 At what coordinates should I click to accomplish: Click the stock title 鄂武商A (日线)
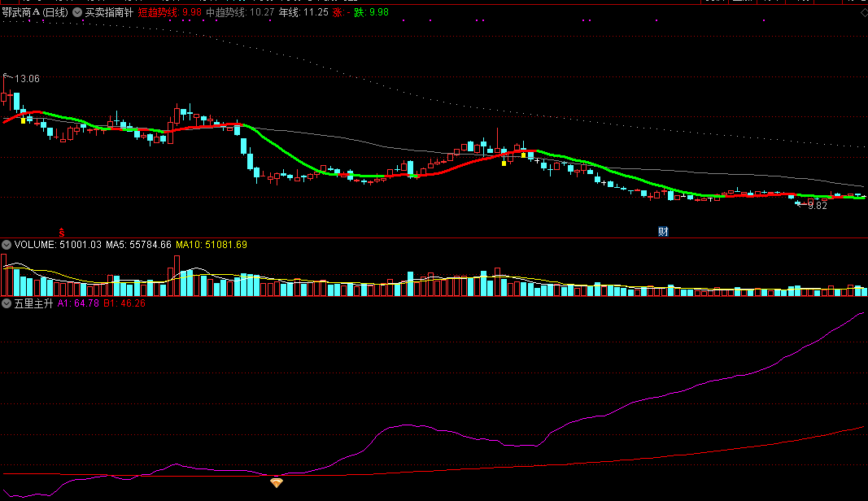coord(35,12)
